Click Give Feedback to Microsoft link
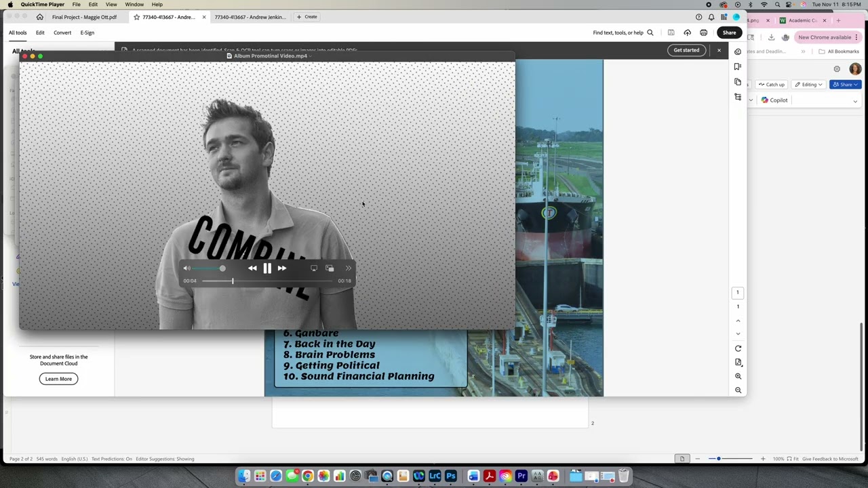Image resolution: width=868 pixels, height=488 pixels. 830,459
